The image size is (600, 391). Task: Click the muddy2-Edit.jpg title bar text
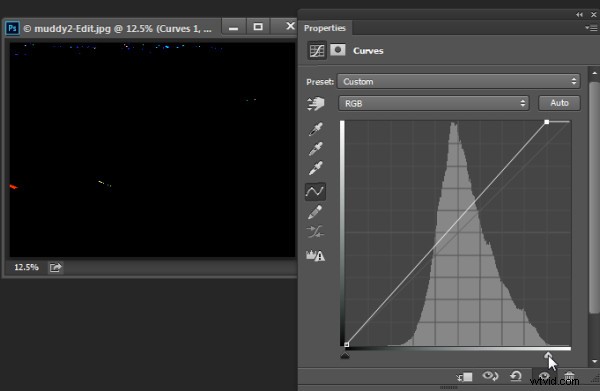117,29
